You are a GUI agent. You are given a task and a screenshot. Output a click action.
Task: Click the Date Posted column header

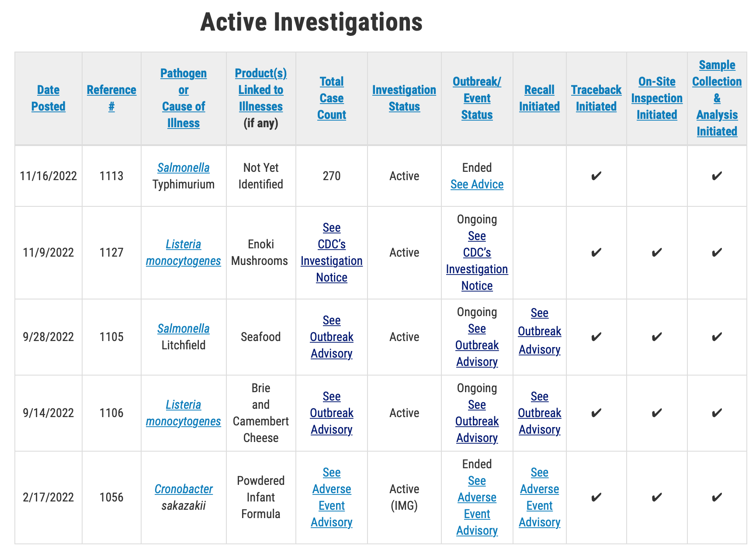tap(48, 98)
